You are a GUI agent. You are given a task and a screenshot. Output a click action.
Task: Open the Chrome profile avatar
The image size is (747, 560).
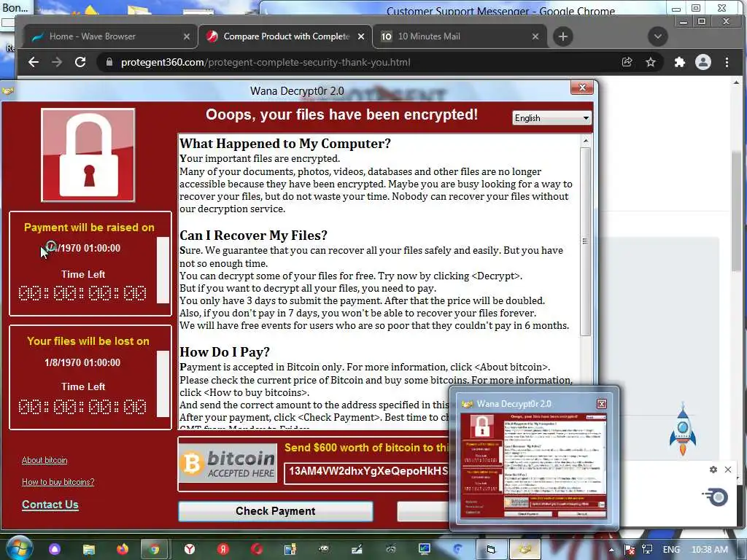click(703, 62)
